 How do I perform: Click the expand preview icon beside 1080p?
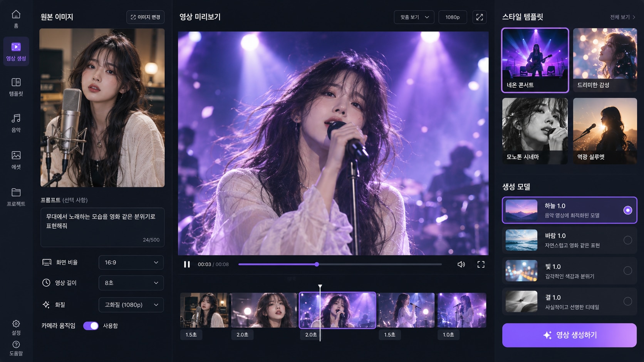[480, 17]
